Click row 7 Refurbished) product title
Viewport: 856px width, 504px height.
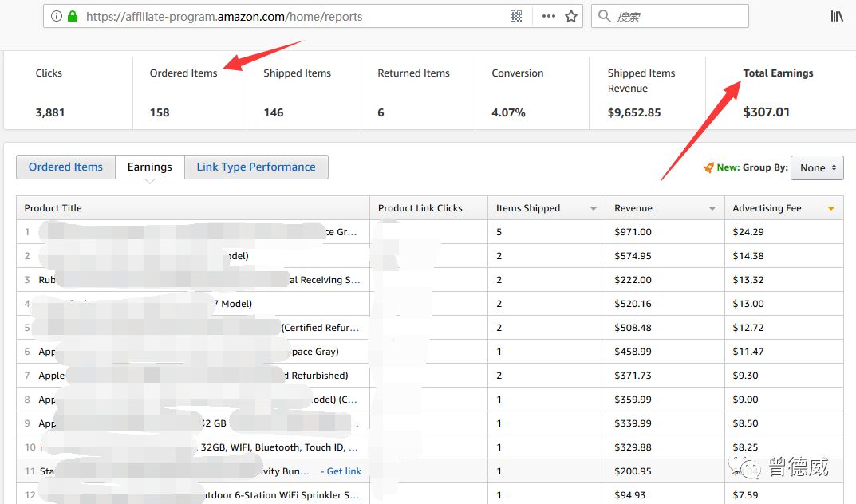316,376
